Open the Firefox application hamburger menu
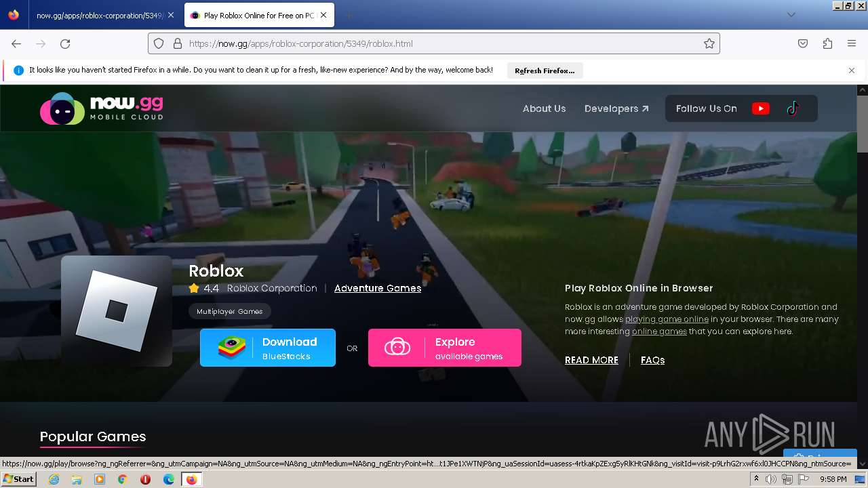The image size is (868, 488). pyautogui.click(x=852, y=43)
